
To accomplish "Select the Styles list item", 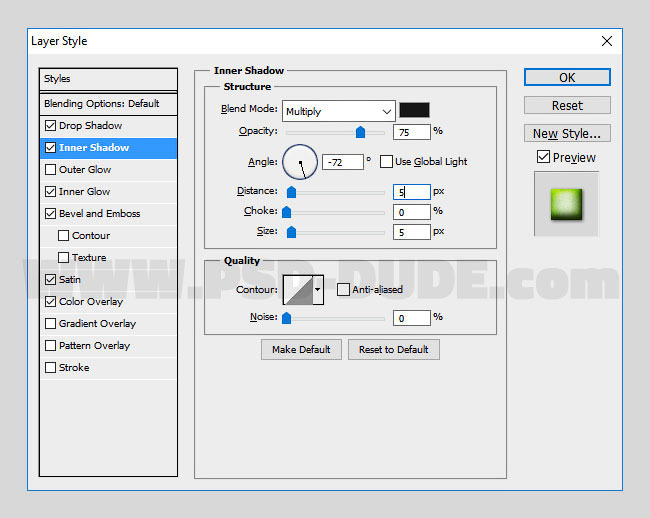I will (108, 79).
